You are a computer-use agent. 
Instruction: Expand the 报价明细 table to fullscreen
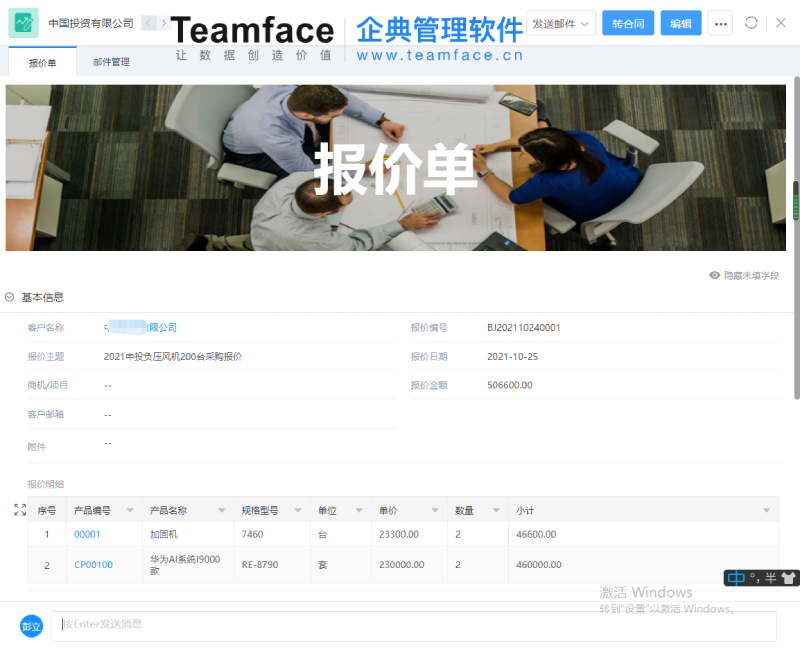pyautogui.click(x=20, y=509)
